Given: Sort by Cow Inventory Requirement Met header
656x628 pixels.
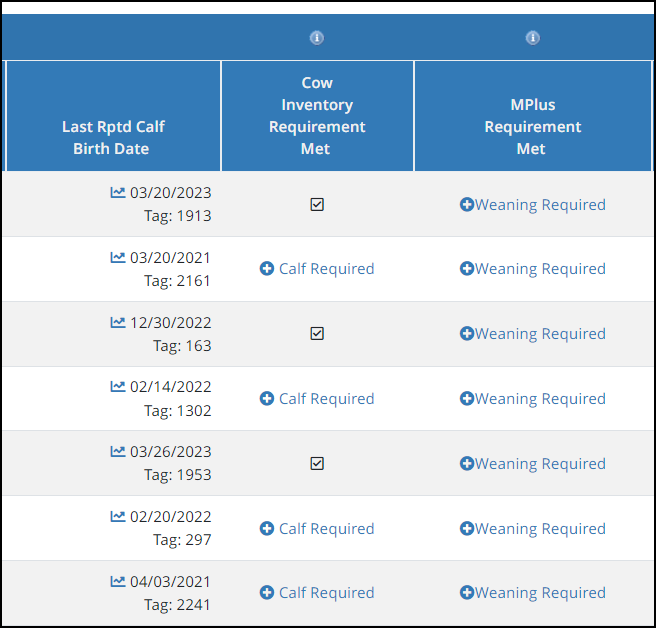Looking at the screenshot, I should [x=317, y=115].
